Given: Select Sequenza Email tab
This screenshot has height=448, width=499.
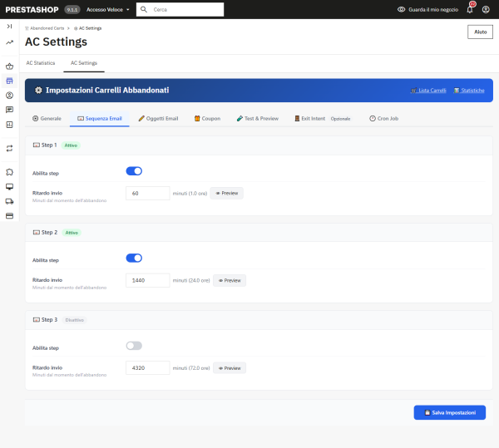Looking at the screenshot, I should click(x=100, y=118).
